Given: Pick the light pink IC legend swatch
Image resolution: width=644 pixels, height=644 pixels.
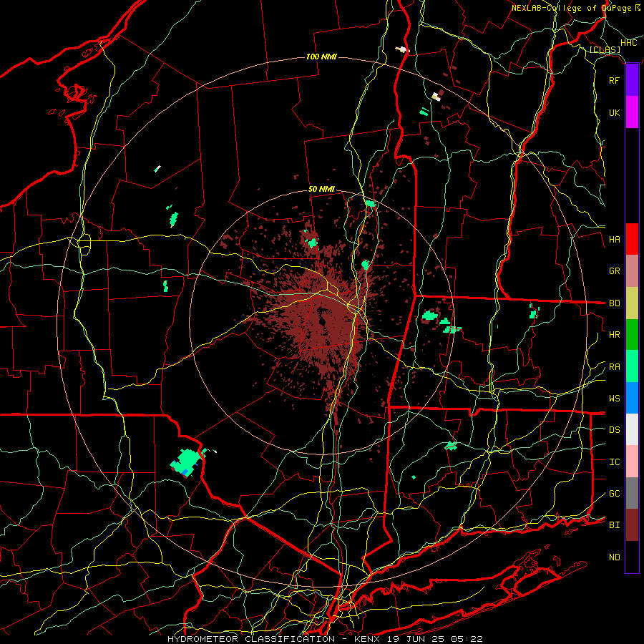Looking at the screenshot, I should 632,462.
